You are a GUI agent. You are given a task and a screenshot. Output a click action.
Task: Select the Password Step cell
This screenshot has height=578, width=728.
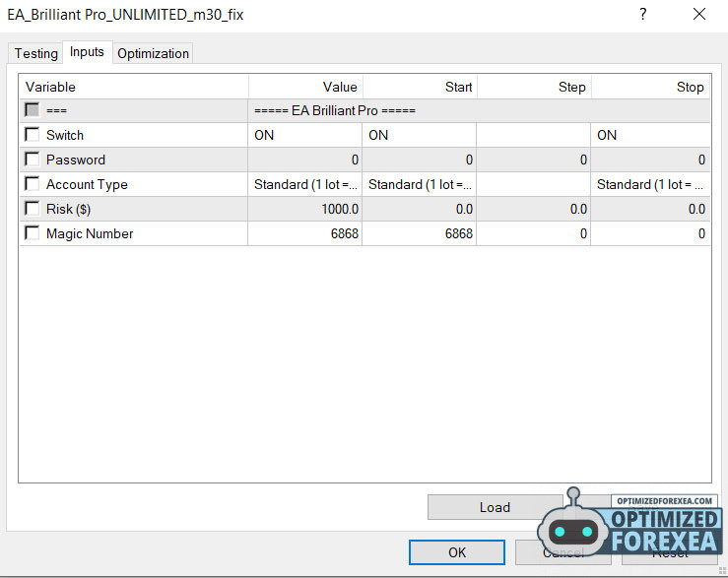(x=534, y=160)
